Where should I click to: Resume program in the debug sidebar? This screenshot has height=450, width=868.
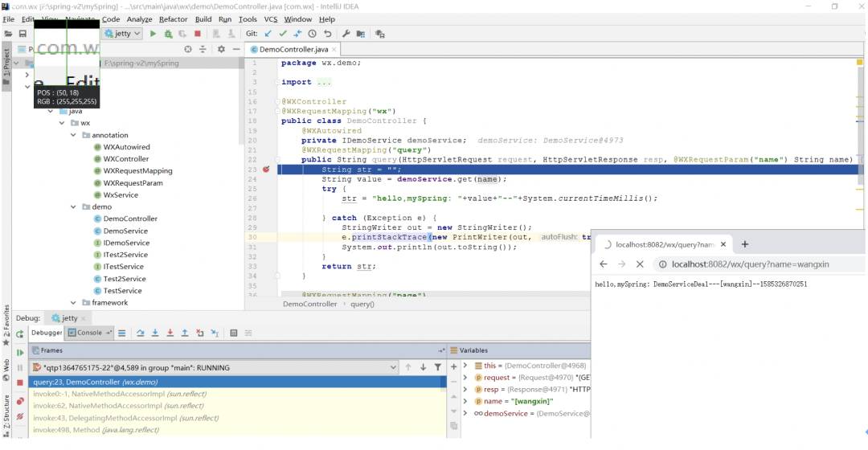[x=20, y=352]
